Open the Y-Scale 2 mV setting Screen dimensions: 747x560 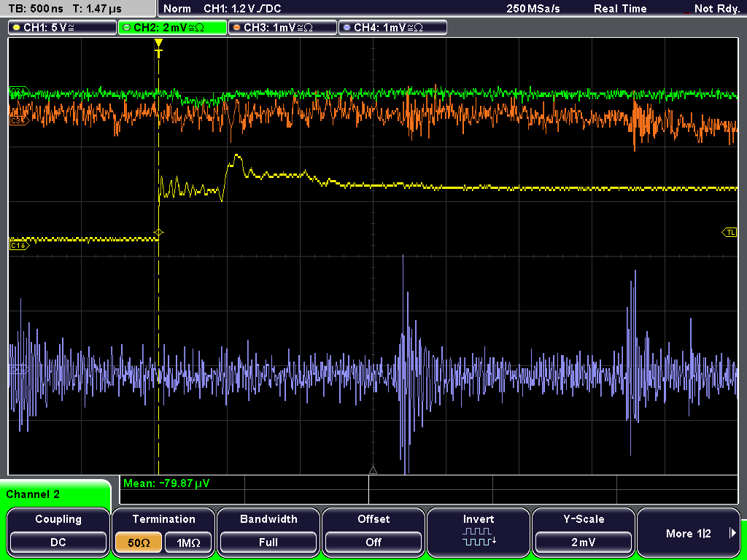(583, 532)
